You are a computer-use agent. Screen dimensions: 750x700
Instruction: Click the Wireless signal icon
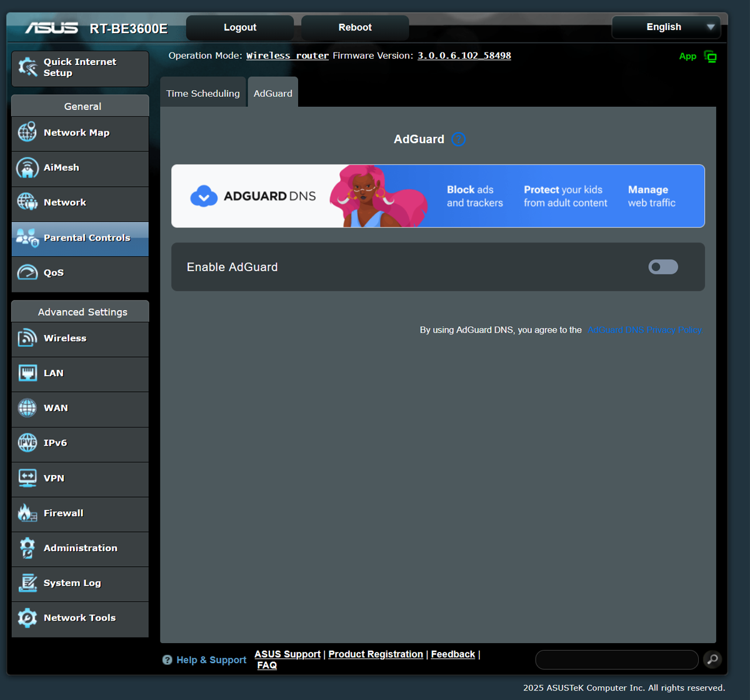click(27, 338)
